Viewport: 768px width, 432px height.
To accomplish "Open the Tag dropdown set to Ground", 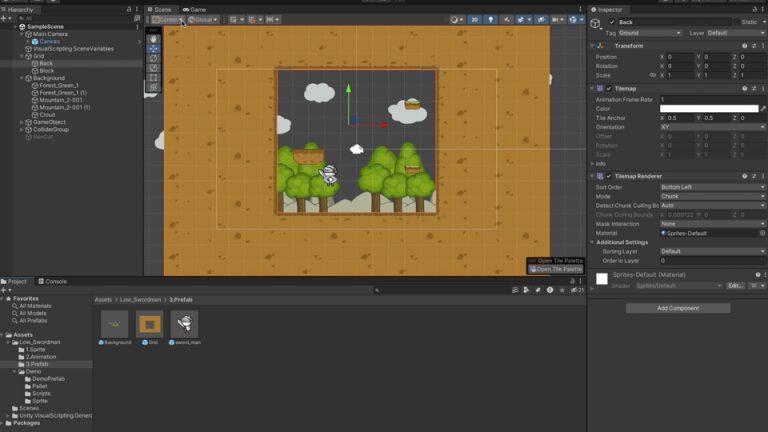I will [x=649, y=33].
